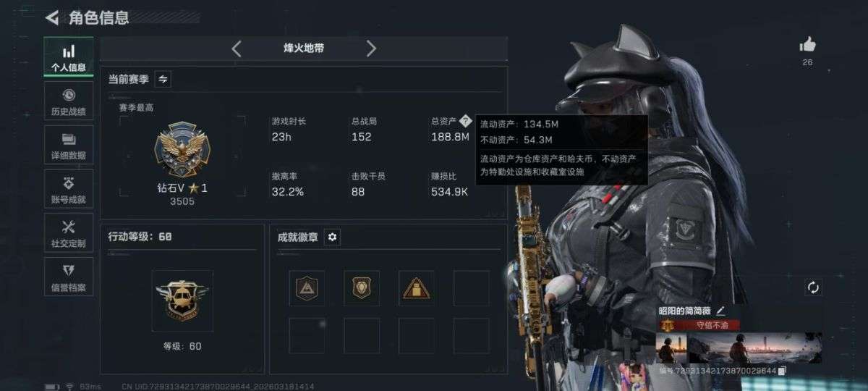Open the 历史战绩 sidebar tab
This screenshot has width=868, height=391.
69,101
